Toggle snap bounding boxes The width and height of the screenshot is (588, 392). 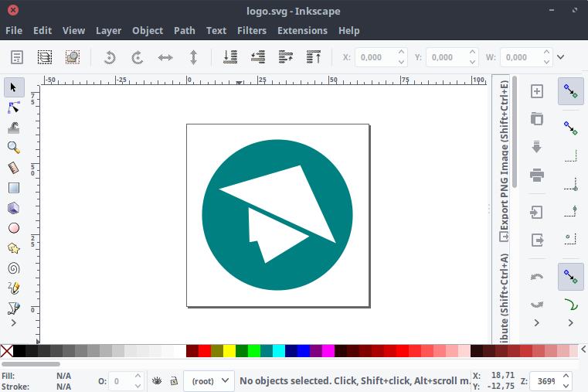[571, 128]
